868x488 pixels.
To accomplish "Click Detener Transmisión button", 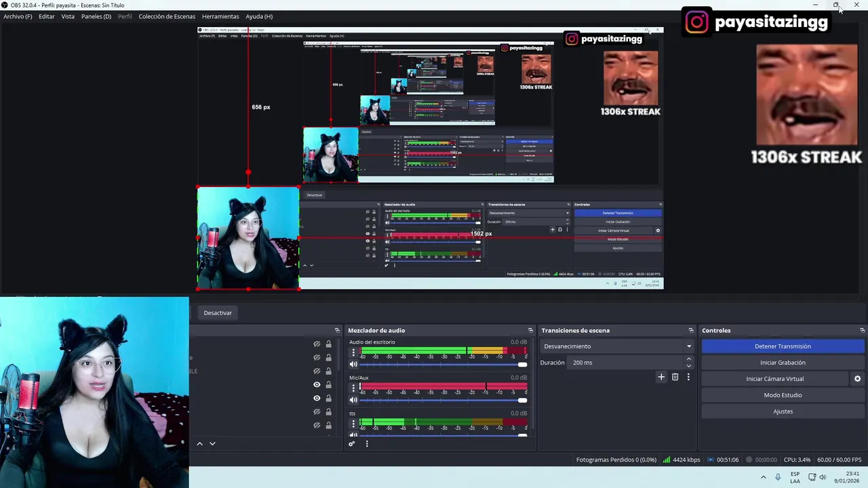I will 783,346.
